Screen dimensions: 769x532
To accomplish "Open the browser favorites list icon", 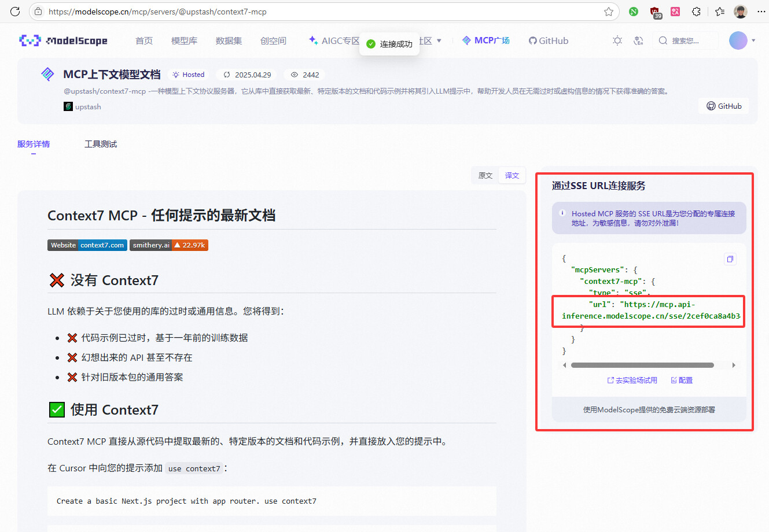I will coord(719,12).
